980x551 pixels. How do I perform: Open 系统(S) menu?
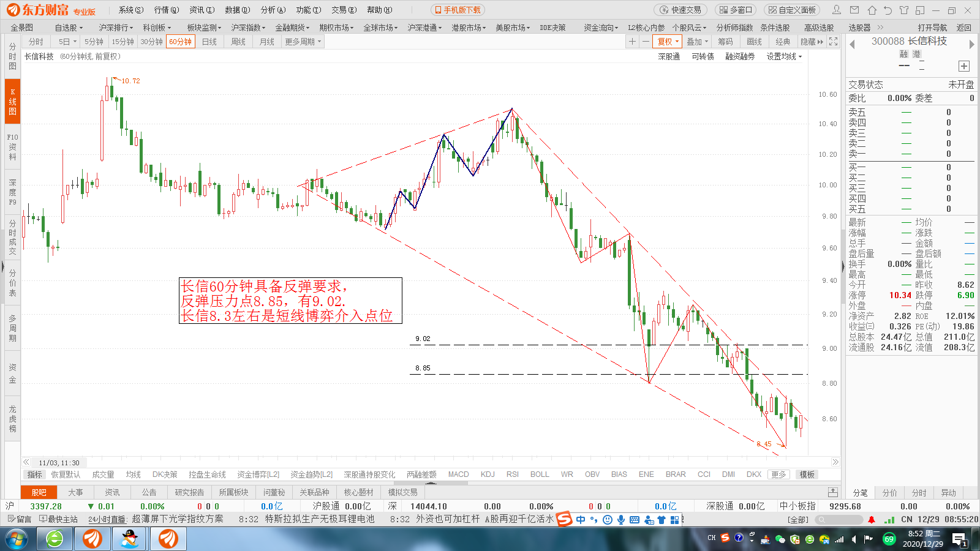131,10
